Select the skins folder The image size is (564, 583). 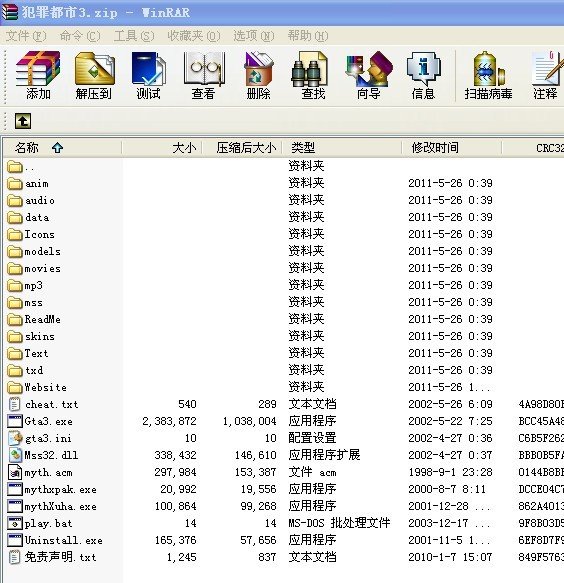31,336
